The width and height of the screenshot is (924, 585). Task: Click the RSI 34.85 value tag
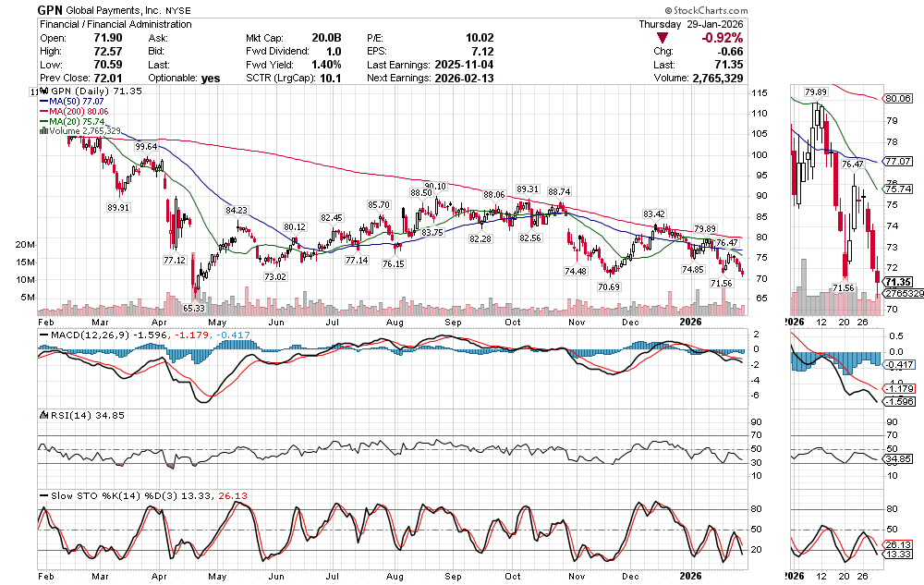[899, 458]
